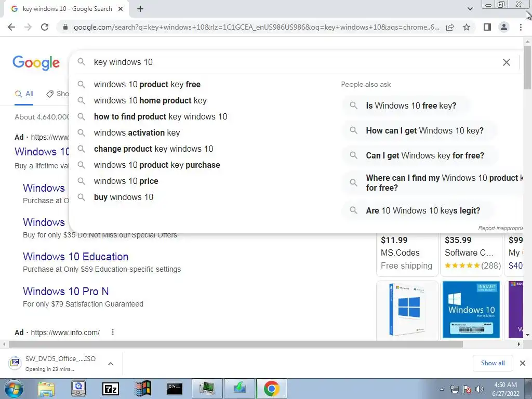
Task: Open the Action Center flag icon
Action: [467, 389]
